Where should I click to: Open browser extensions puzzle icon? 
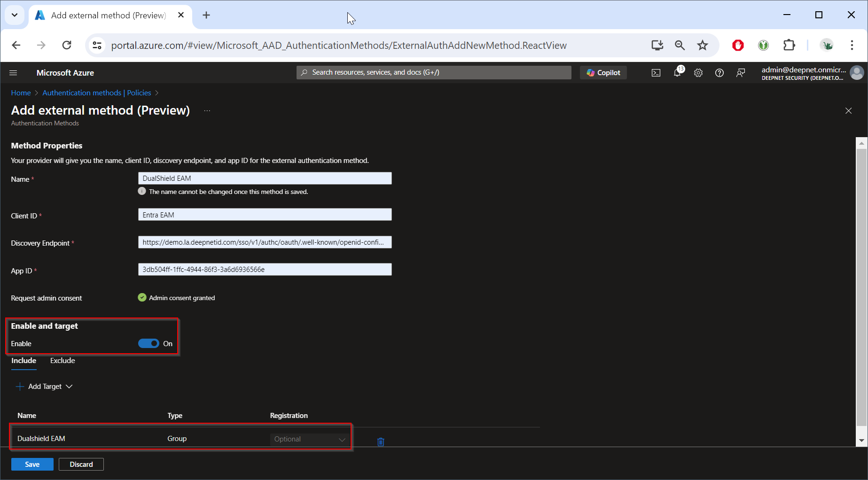coord(789,45)
